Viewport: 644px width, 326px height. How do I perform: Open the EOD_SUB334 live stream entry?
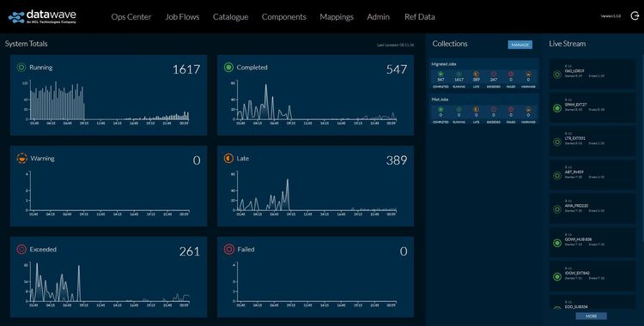pyautogui.click(x=592, y=302)
